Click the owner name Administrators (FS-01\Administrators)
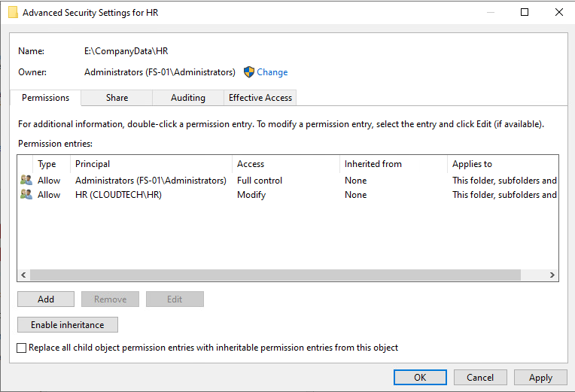Viewport: 575px width, 392px height. coord(160,72)
